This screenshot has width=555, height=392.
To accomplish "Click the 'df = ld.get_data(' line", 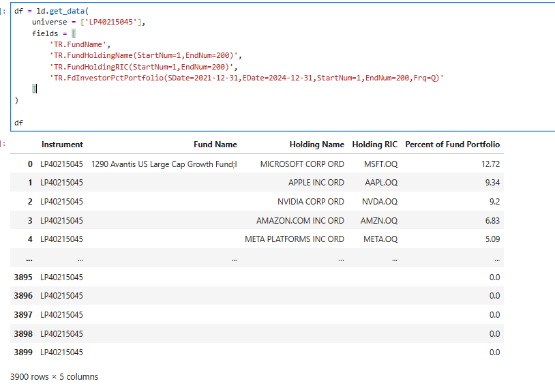I will pyautogui.click(x=52, y=11).
